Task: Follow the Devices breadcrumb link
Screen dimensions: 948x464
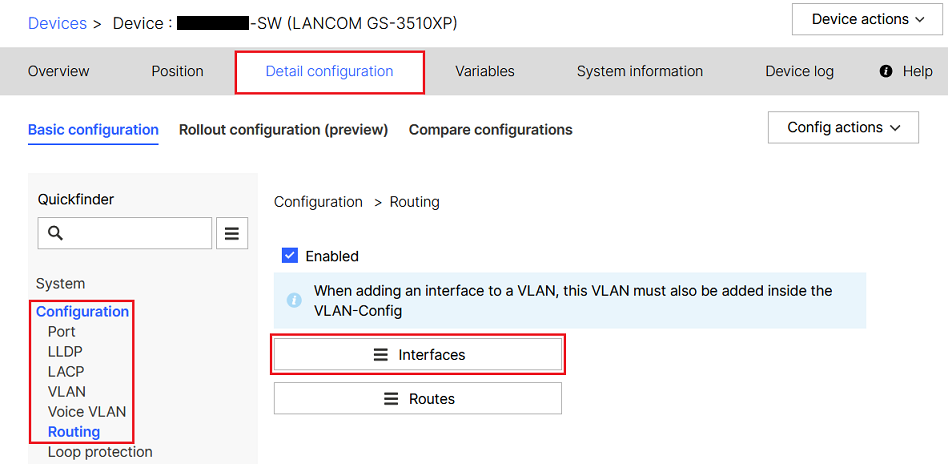Action: point(57,23)
